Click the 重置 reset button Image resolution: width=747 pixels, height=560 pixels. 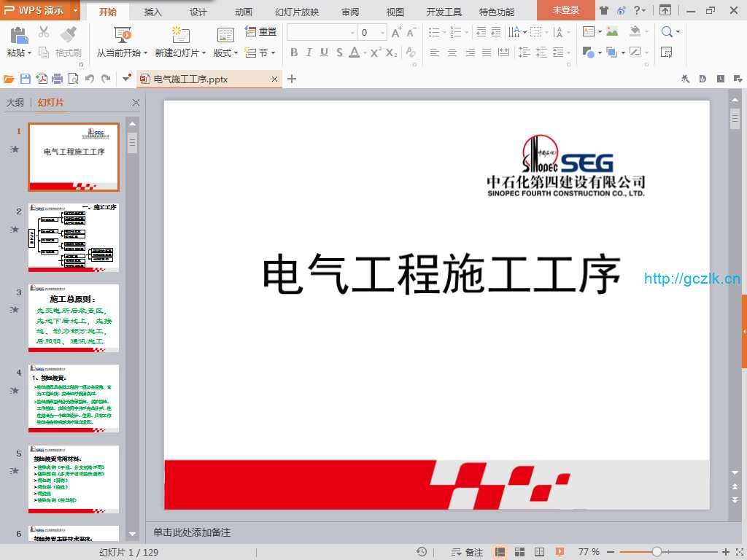pyautogui.click(x=261, y=31)
